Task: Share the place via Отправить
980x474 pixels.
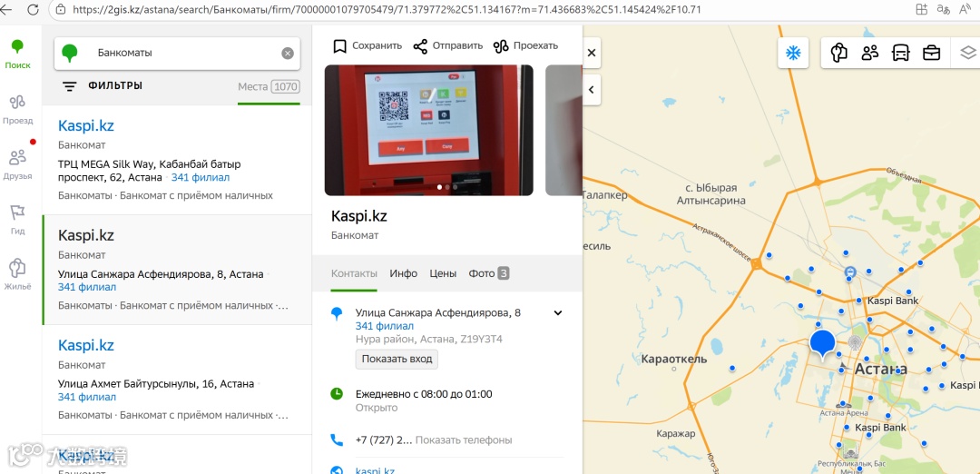Action: pos(447,45)
